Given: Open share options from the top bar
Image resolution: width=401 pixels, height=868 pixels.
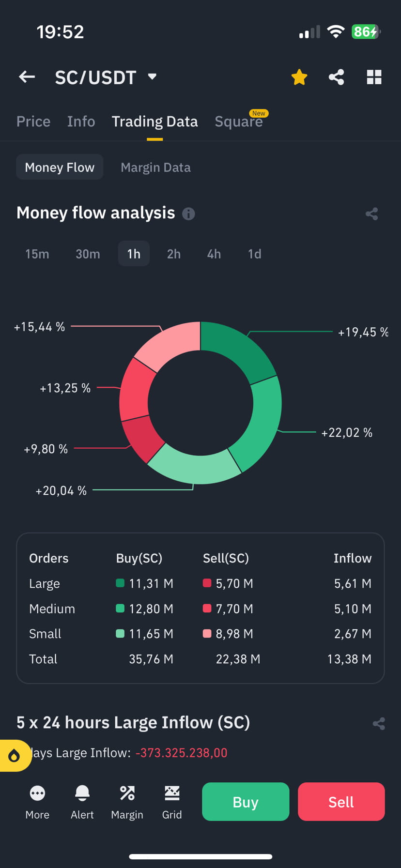Looking at the screenshot, I should (x=336, y=77).
